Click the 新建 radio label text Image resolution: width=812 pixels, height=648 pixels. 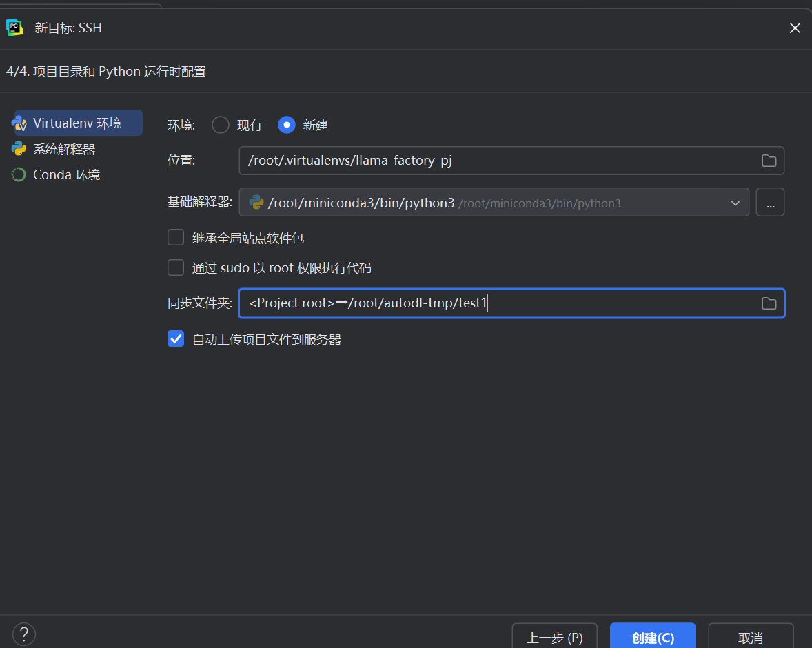[316, 125]
